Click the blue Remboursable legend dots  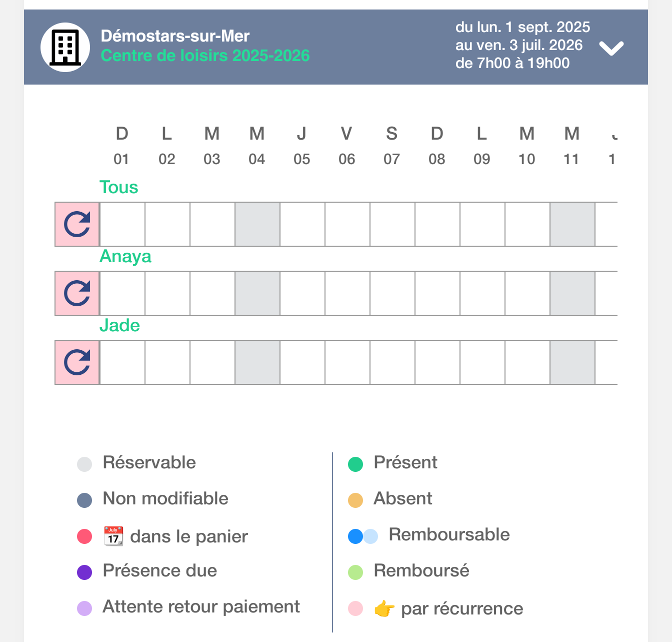[x=362, y=536]
